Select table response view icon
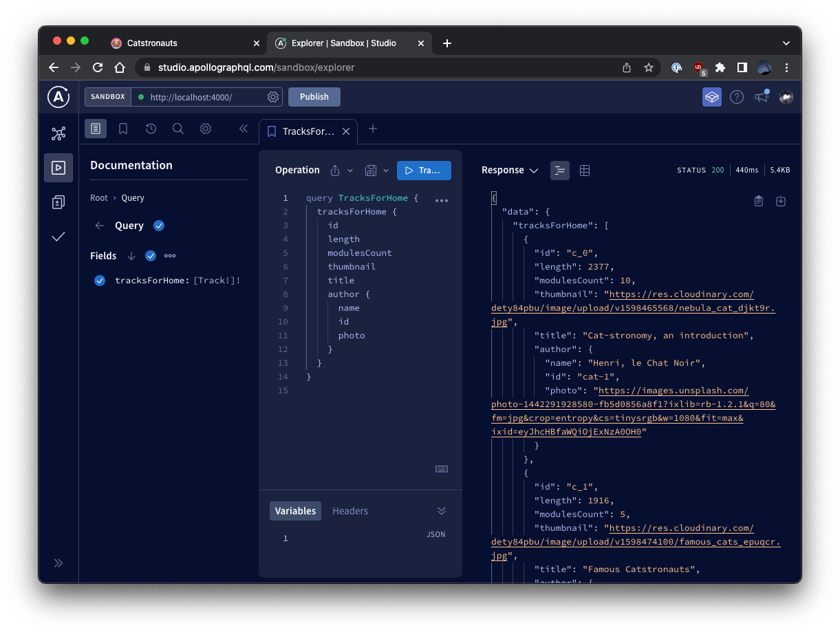Screen dimensions: 840x634 pyautogui.click(x=585, y=171)
